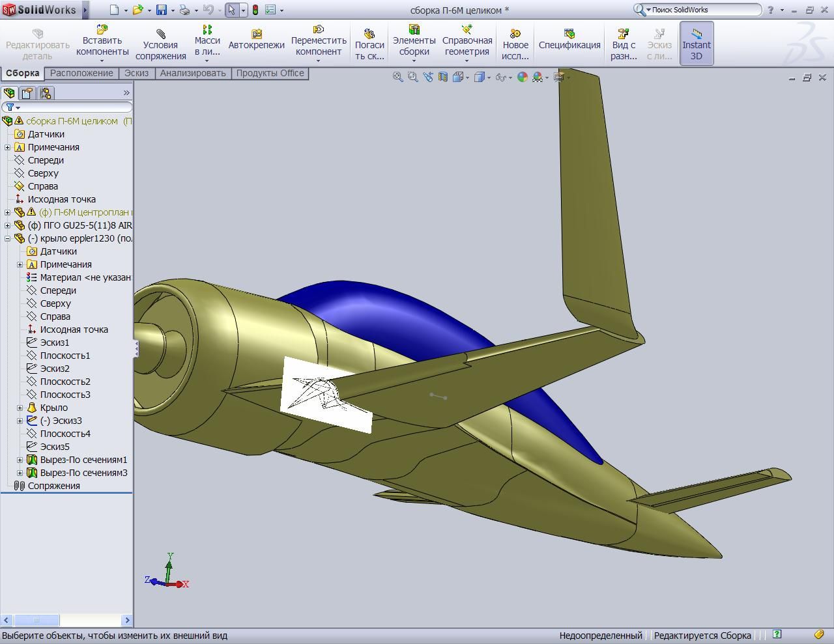Click the Zoom to Fit magnifier icon
The image size is (834, 644).
click(x=397, y=77)
